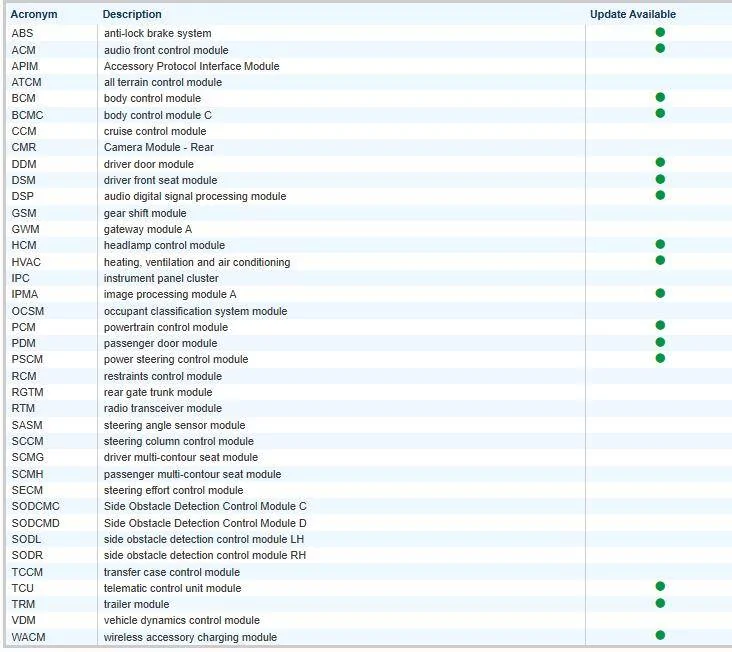Click 'occupant classification system module' row

click(x=195, y=311)
